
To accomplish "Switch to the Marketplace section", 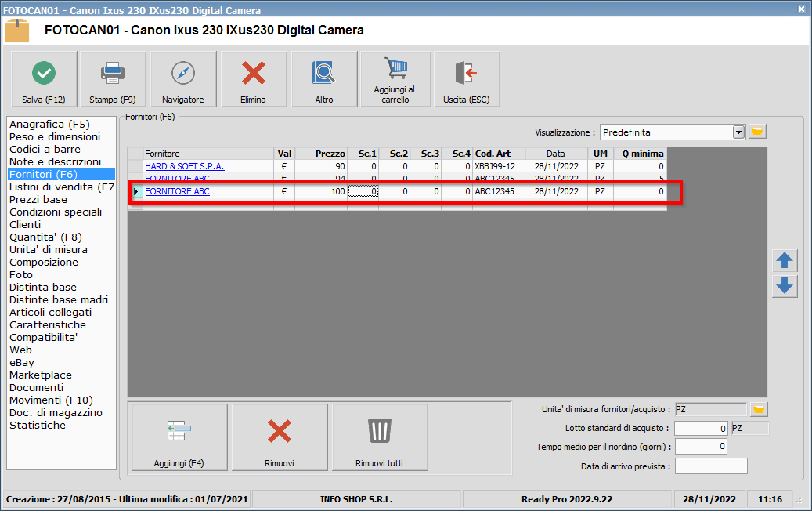I will coord(41,375).
